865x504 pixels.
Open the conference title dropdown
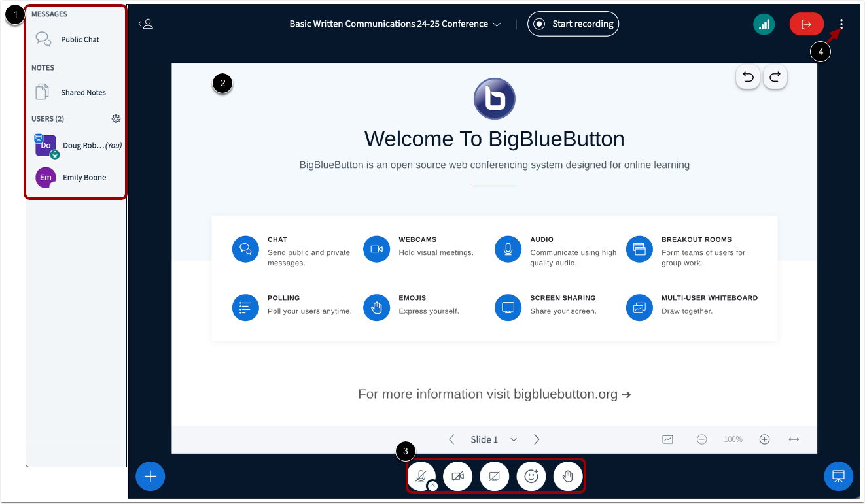pyautogui.click(x=497, y=24)
